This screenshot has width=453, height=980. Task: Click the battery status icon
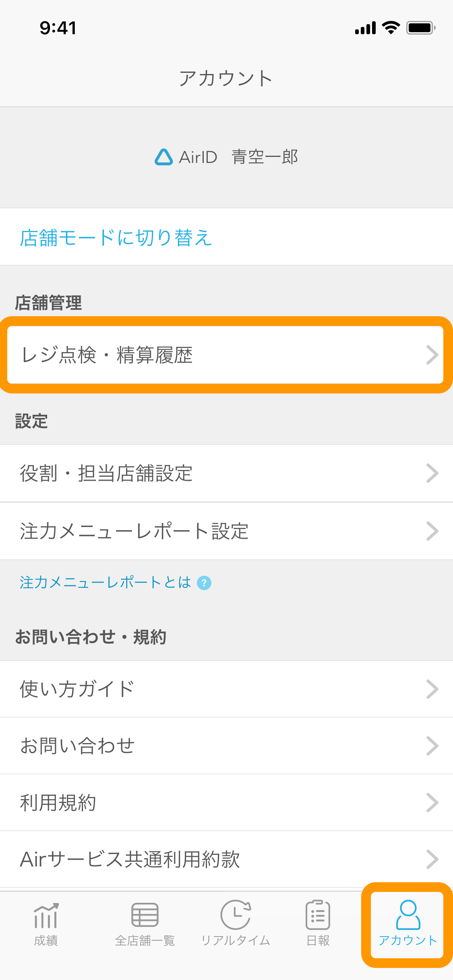click(x=421, y=28)
